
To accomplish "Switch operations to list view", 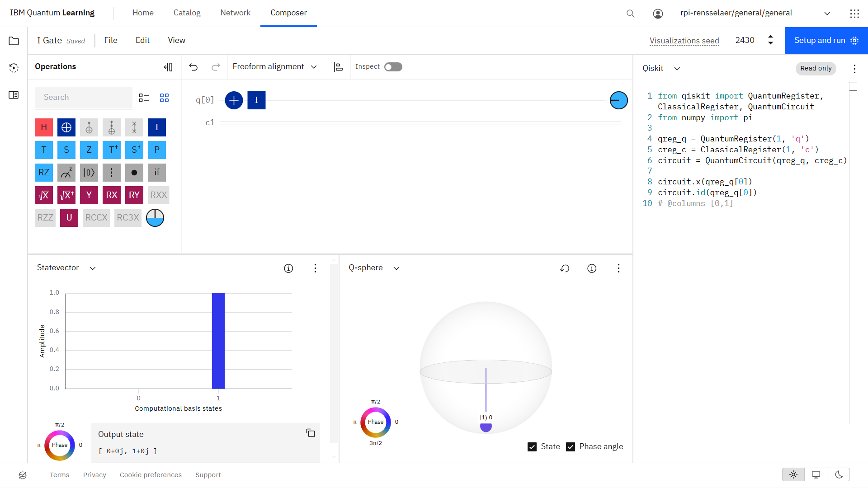I will [144, 98].
